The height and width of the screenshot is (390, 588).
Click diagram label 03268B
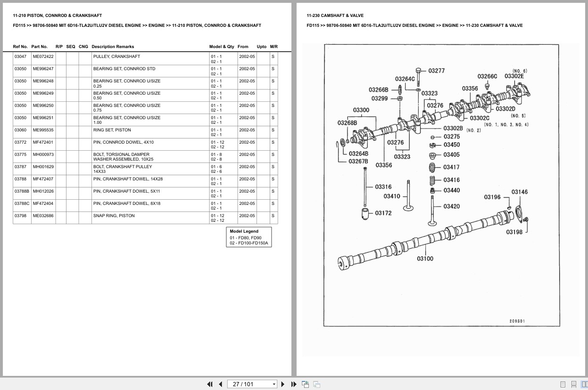click(x=348, y=123)
